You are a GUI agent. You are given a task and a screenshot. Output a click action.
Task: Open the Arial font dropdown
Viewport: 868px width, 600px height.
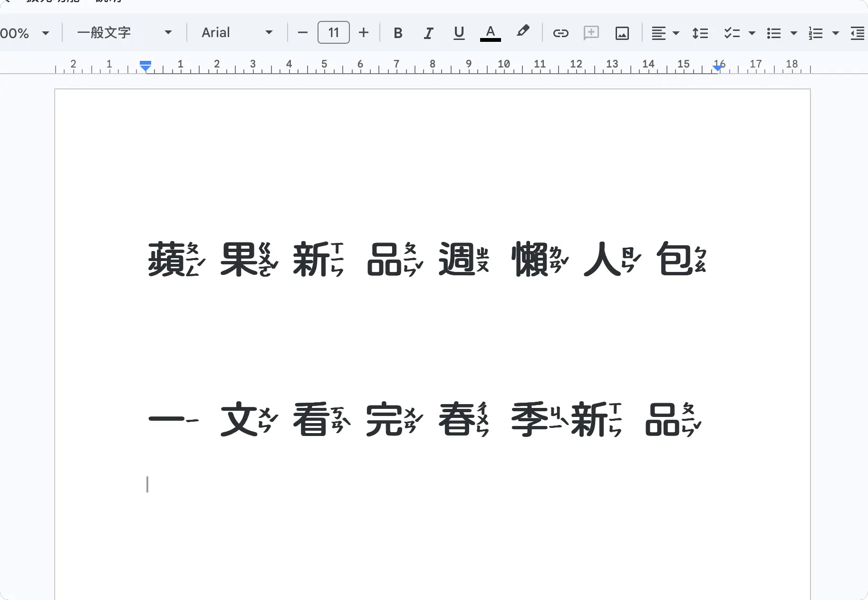coord(237,32)
